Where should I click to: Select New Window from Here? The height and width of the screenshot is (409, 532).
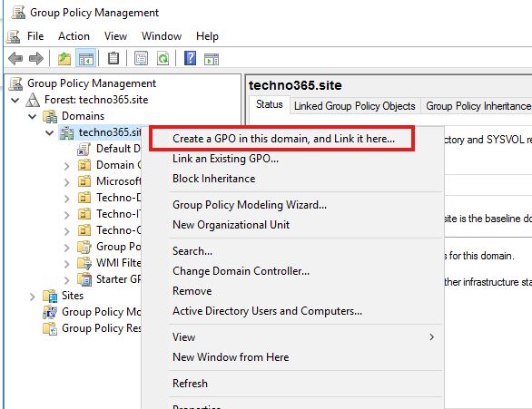(293, 357)
